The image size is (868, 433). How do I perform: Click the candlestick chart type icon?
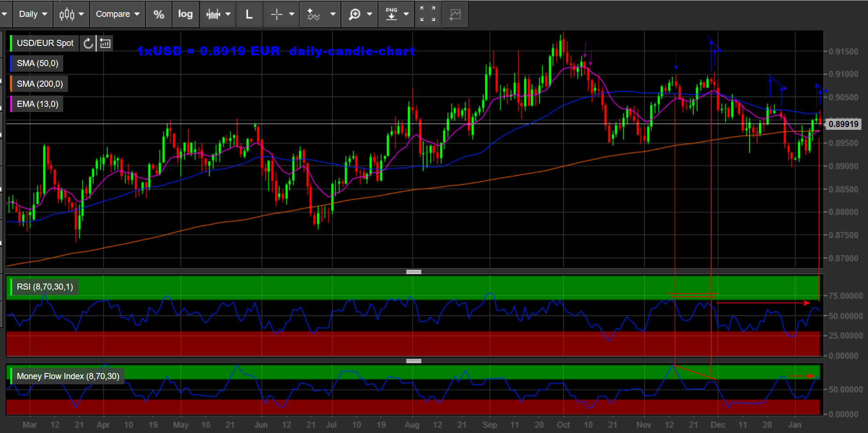pyautogui.click(x=67, y=14)
